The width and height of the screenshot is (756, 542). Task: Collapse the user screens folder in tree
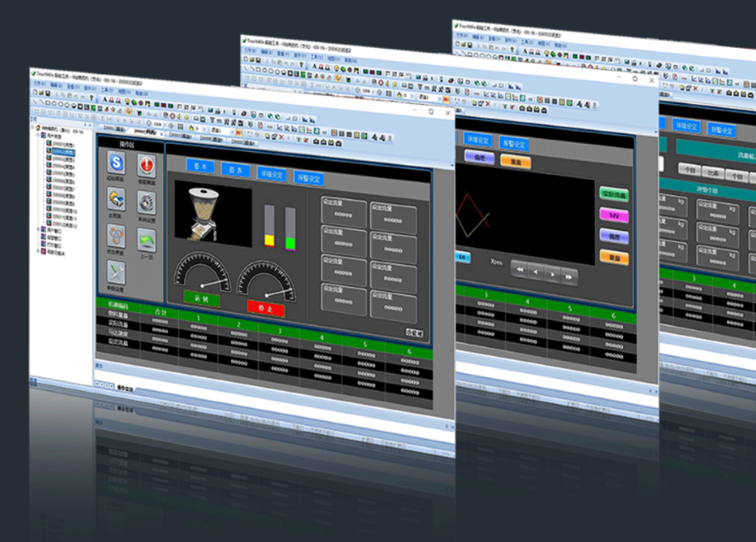click(x=38, y=135)
